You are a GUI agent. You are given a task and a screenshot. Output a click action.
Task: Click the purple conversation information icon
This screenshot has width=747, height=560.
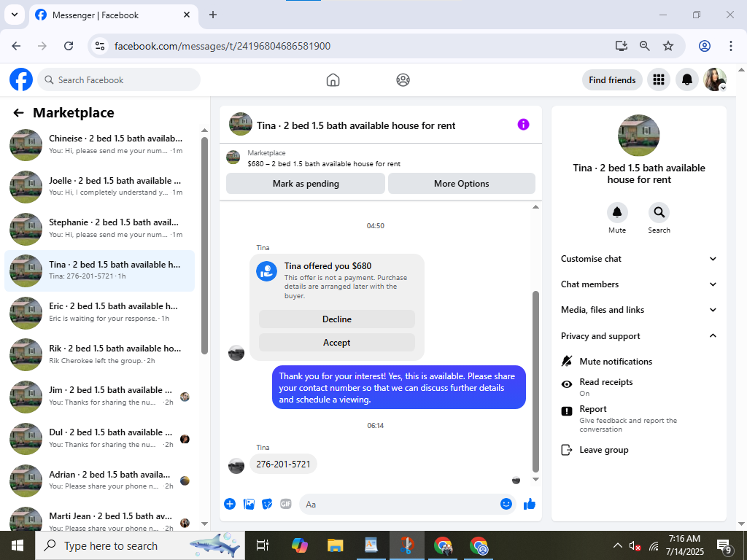point(523,125)
